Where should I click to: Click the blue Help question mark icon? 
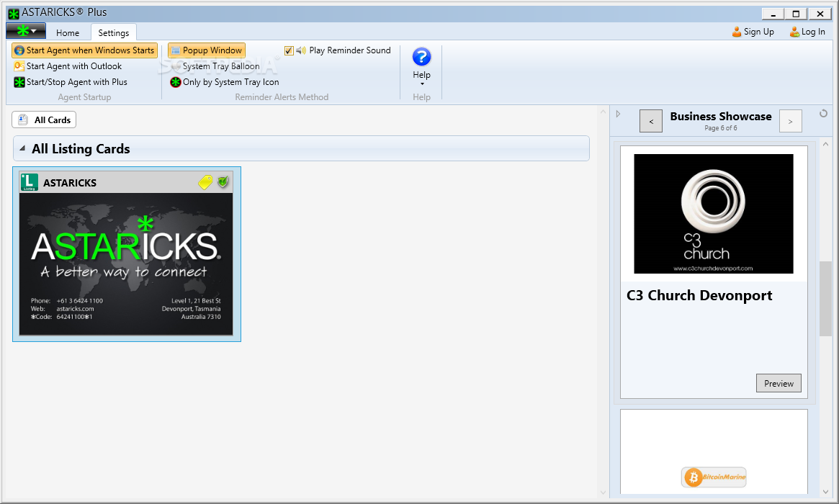421,57
